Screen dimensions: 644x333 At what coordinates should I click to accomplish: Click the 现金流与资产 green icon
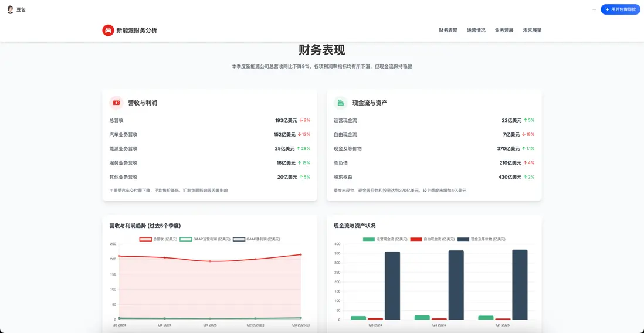coord(341,103)
